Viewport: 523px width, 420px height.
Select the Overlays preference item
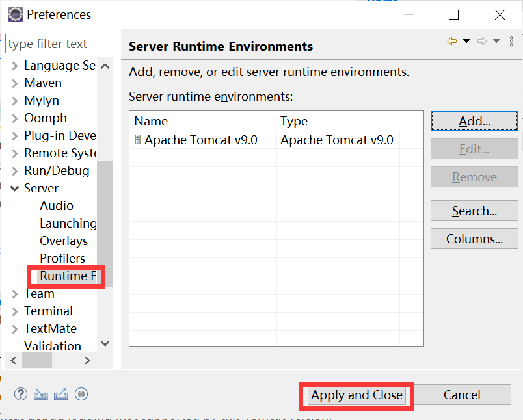pos(64,241)
